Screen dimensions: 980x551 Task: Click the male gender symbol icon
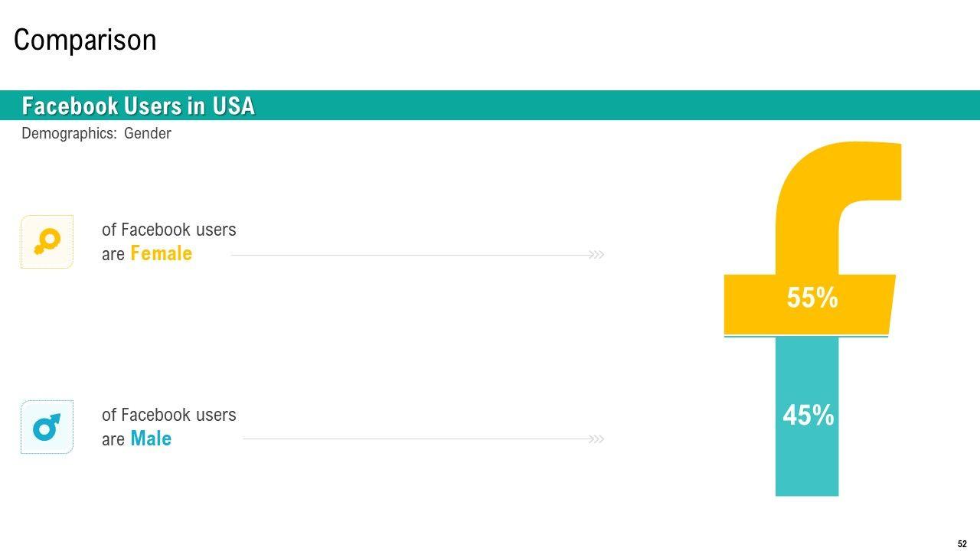click(x=47, y=427)
